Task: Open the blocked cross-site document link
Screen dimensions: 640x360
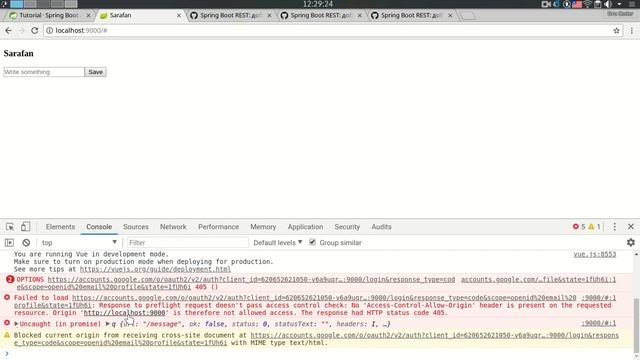Action: click(435, 335)
